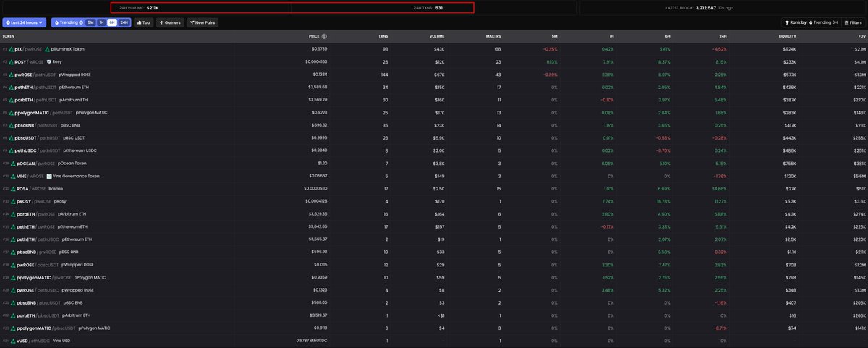The height and width of the screenshot is (348, 868).
Task: Open Rank by Trending 6H dropdown
Action: pyautogui.click(x=810, y=22)
